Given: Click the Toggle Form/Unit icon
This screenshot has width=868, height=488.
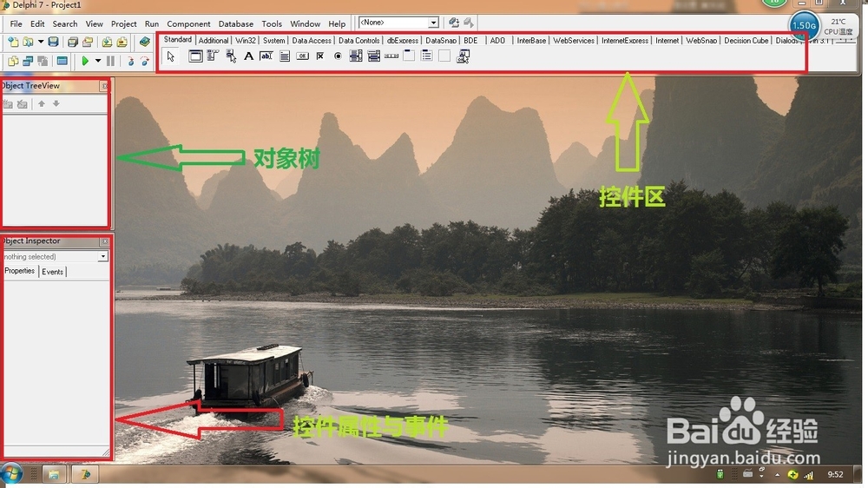Looking at the screenshot, I should point(43,61).
